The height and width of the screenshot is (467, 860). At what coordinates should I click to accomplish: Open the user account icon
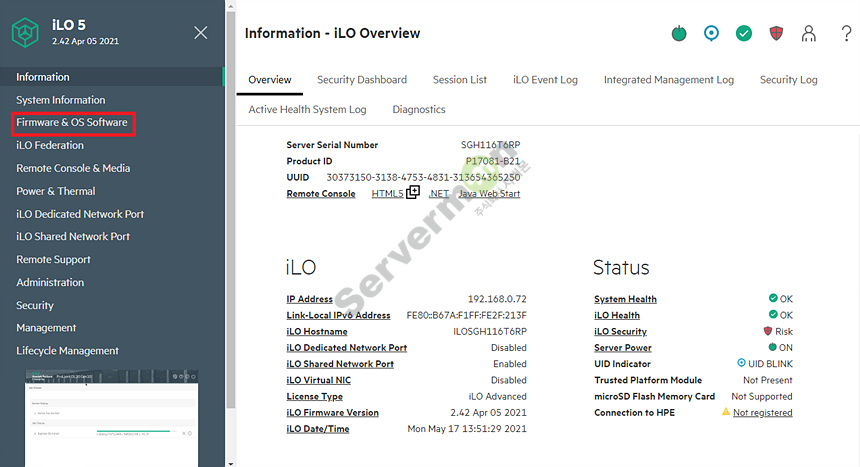pos(808,33)
